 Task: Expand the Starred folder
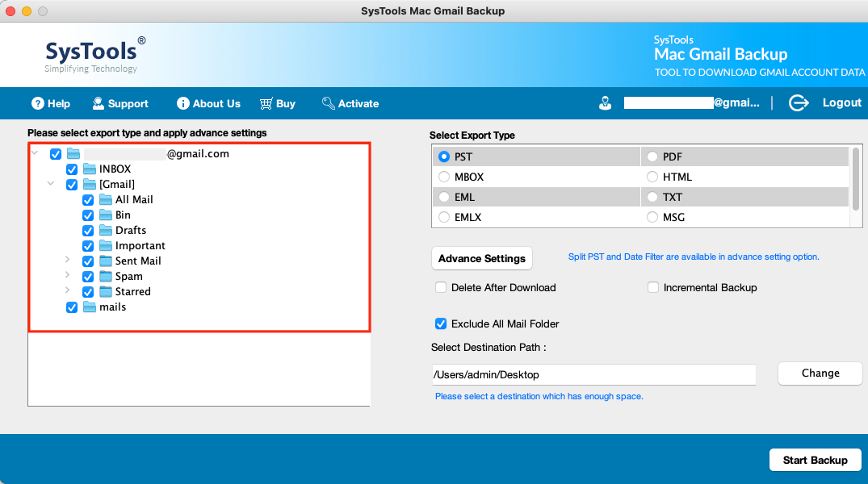tap(67, 290)
